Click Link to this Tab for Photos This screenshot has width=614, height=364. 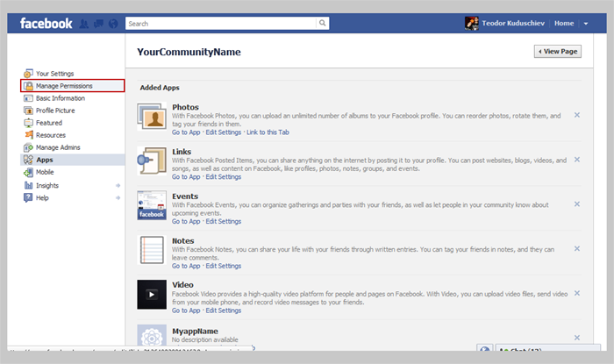click(x=268, y=132)
